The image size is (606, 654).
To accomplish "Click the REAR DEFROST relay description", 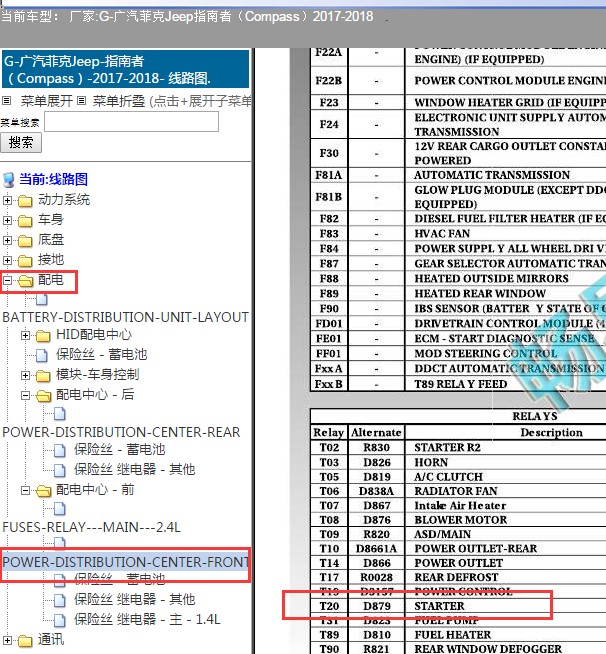I will point(456,577).
